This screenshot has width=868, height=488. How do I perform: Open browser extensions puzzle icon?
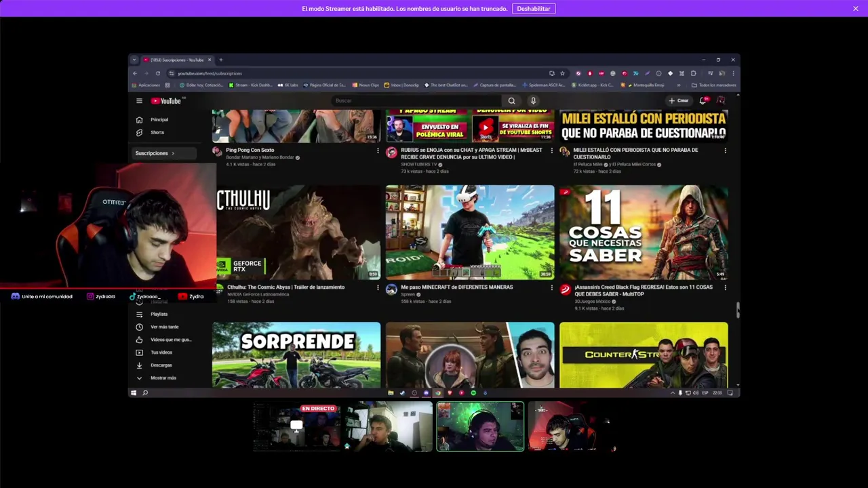693,73
